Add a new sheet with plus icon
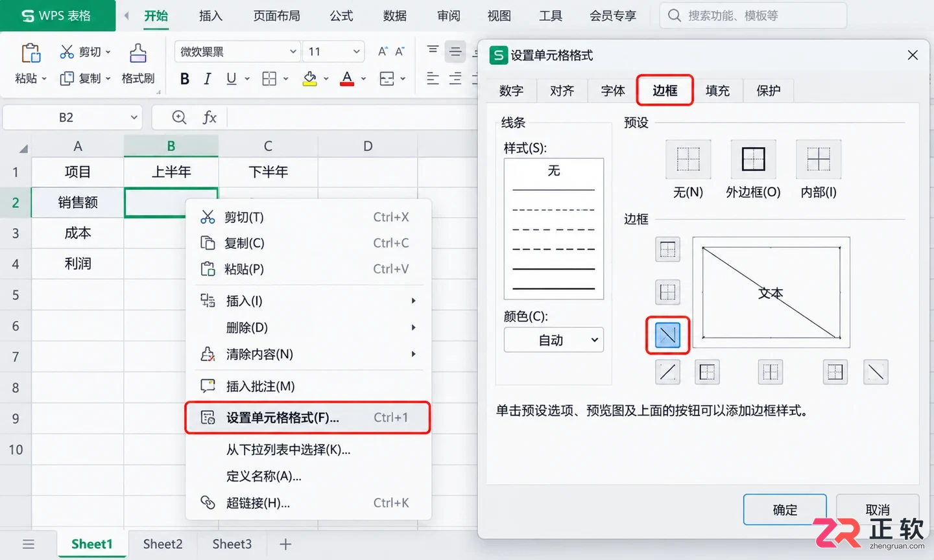 [x=285, y=544]
